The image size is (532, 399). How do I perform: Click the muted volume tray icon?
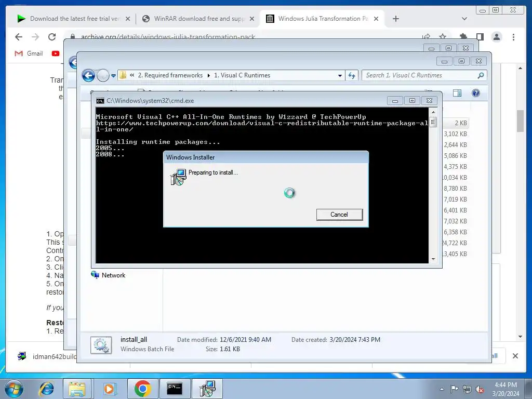[480, 389]
